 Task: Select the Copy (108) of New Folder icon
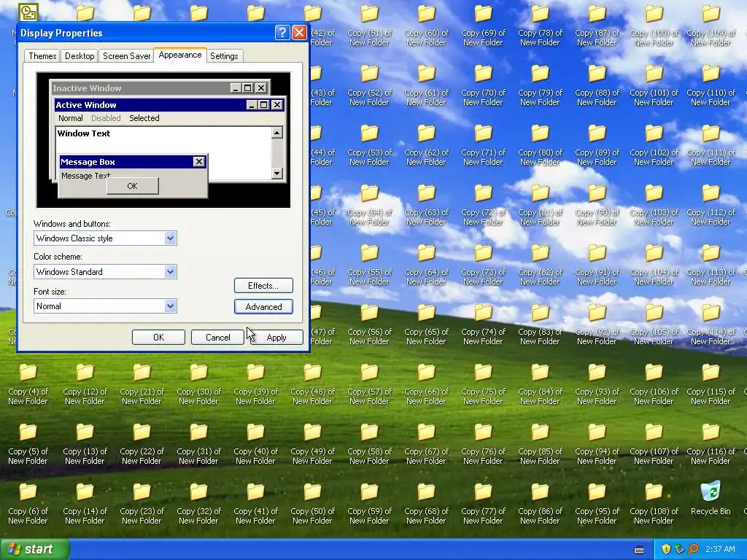click(654, 505)
